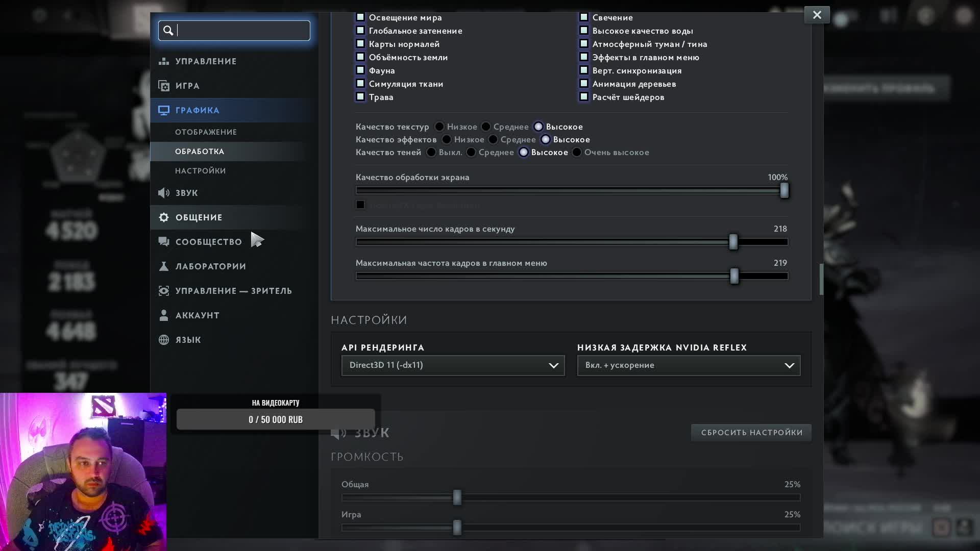This screenshot has height=551, width=980.
Task: Click the Язык globe icon
Action: pyautogui.click(x=164, y=340)
